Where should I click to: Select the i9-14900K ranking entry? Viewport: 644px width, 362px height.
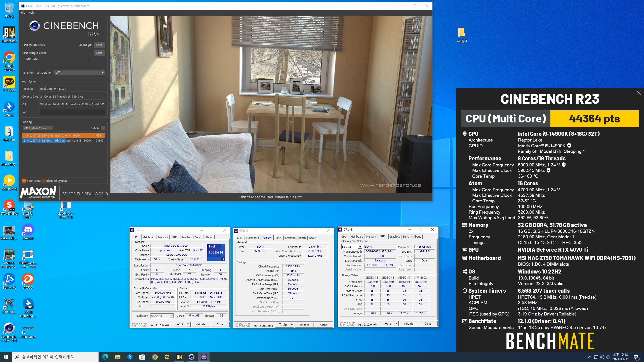pyautogui.click(x=64, y=135)
